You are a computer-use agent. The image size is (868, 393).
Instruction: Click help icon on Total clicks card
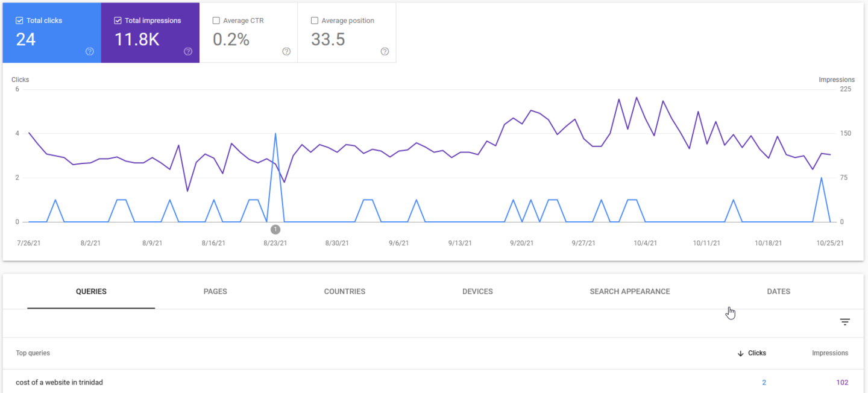click(90, 52)
